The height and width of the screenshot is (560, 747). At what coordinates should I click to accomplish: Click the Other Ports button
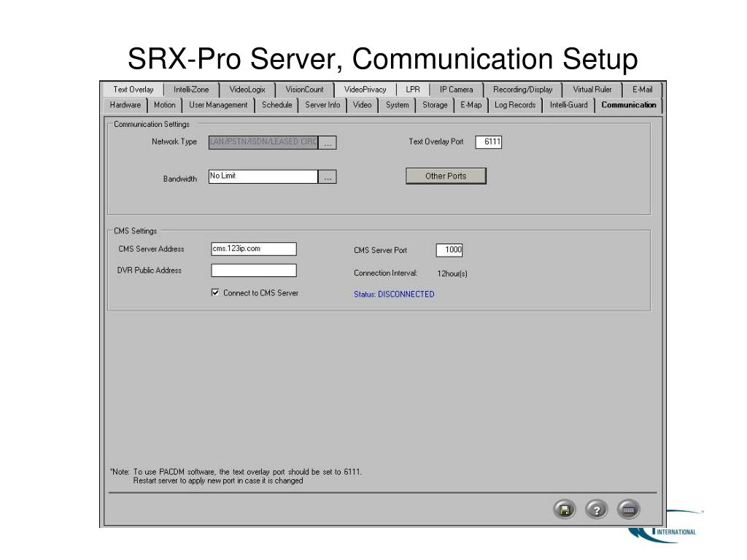point(446,176)
